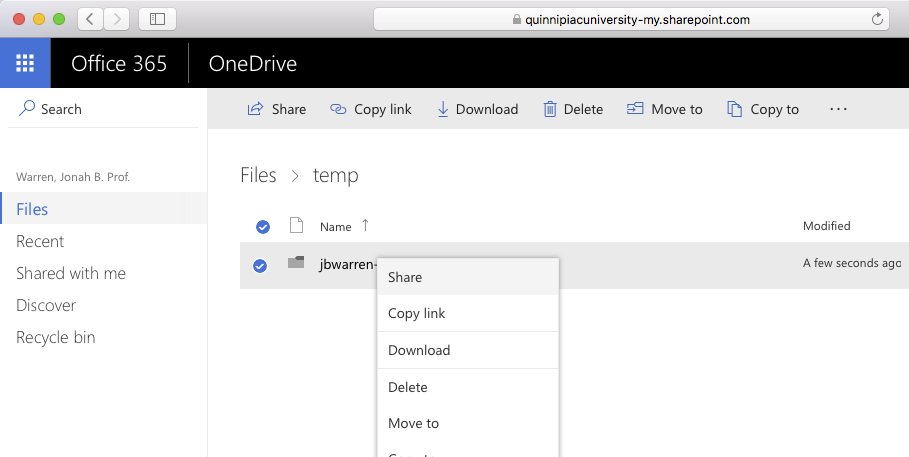Reload the page with the refresh icon
Screen dimensions: 909x457
coord(877,19)
